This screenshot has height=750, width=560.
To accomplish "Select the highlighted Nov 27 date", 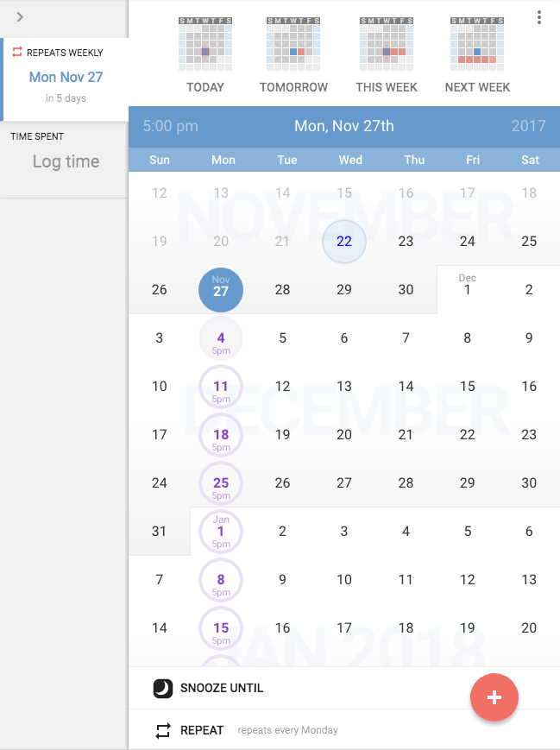I will pyautogui.click(x=221, y=290).
